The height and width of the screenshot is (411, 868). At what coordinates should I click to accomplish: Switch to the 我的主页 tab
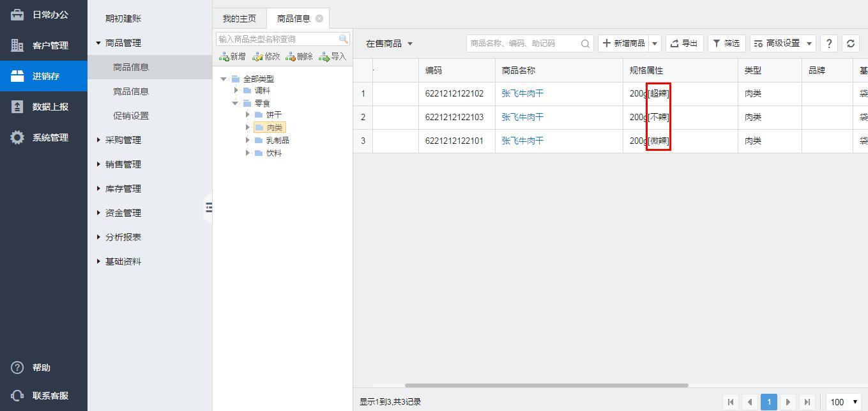(239, 19)
